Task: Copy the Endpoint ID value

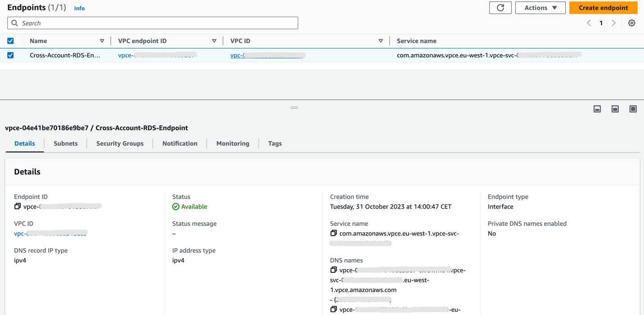Action: coord(18,206)
